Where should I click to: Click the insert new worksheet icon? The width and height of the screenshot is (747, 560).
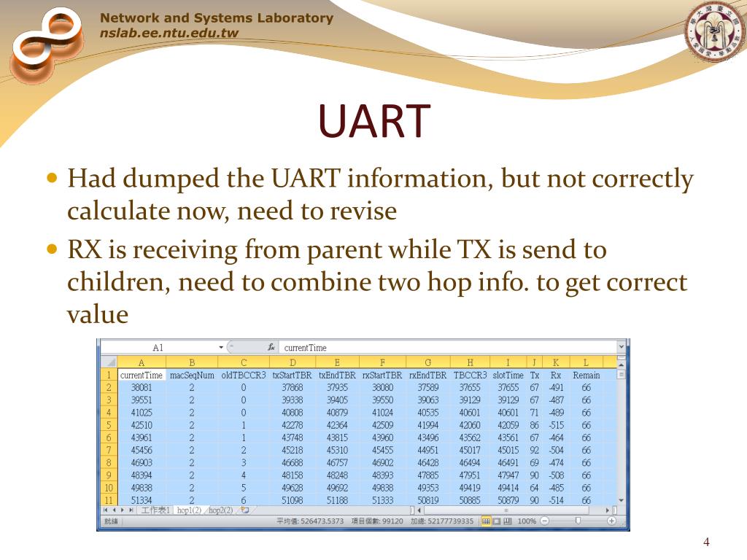coord(245,510)
